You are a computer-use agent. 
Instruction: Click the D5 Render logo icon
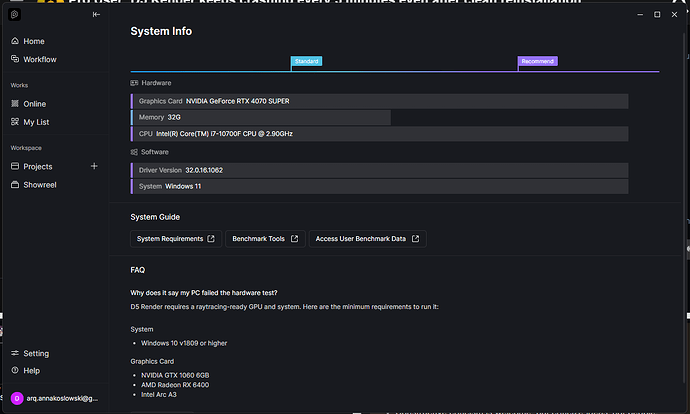tap(15, 15)
